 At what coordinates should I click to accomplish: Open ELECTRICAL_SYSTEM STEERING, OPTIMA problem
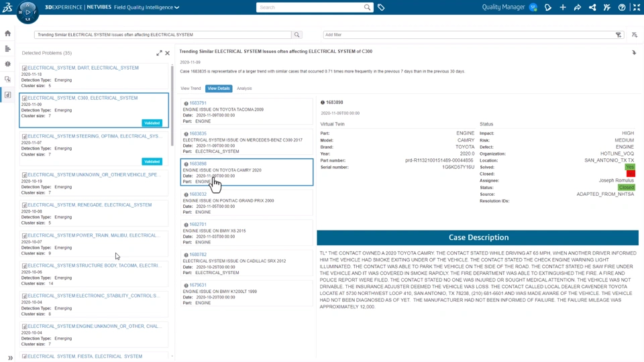tap(93, 136)
